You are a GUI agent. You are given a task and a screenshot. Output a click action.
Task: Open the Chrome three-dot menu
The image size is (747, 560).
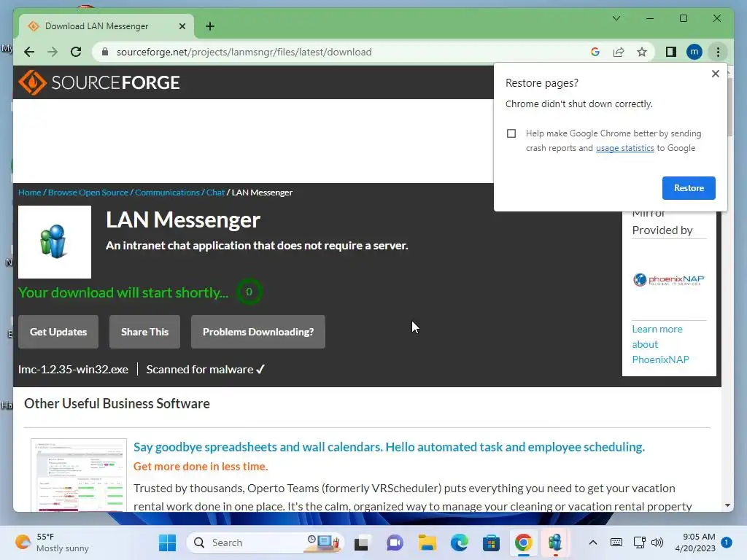click(x=718, y=52)
